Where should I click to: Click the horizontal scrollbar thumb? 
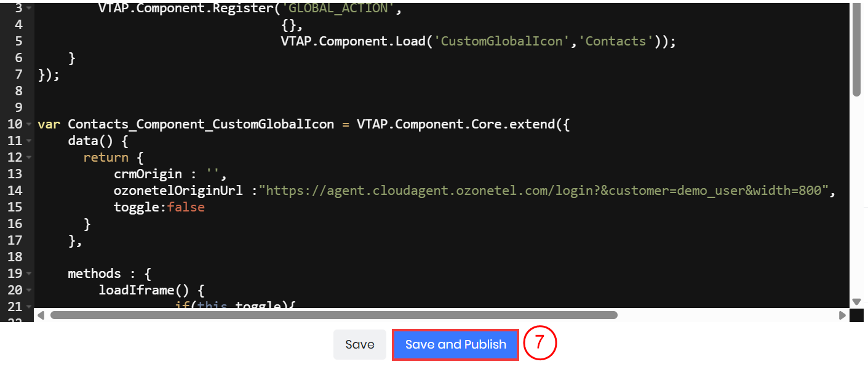[x=333, y=315]
